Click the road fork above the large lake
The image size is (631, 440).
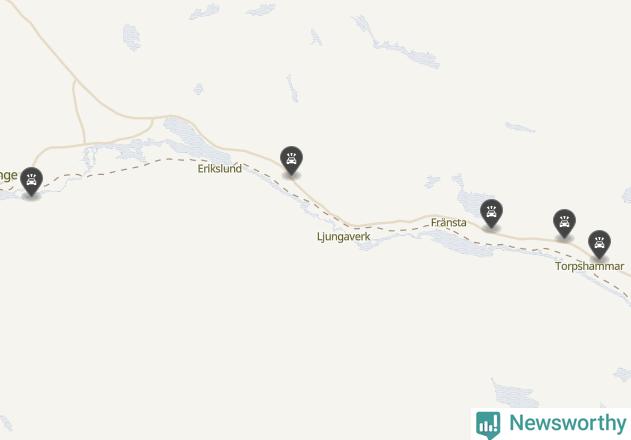(153, 119)
